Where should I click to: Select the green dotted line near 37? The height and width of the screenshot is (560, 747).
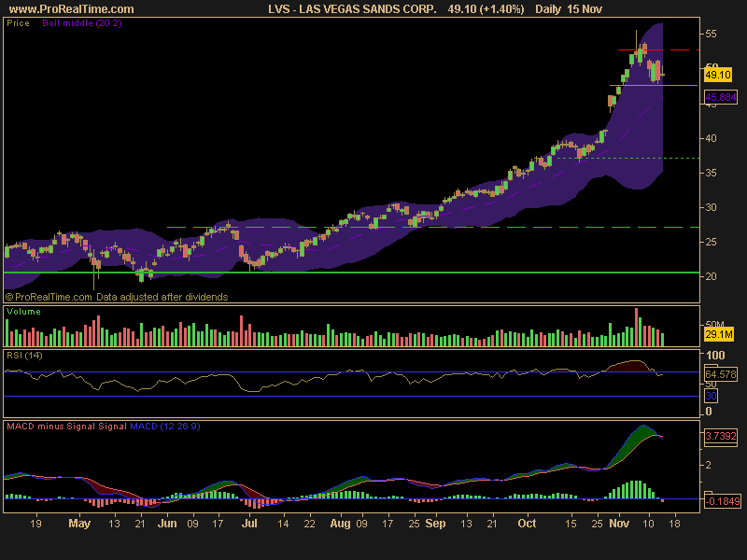click(627, 158)
